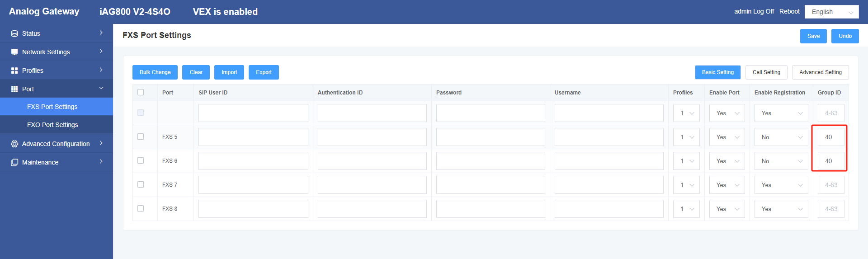This screenshot has width=868, height=259.
Task: Check the FXS 5 row checkbox
Action: [141, 137]
